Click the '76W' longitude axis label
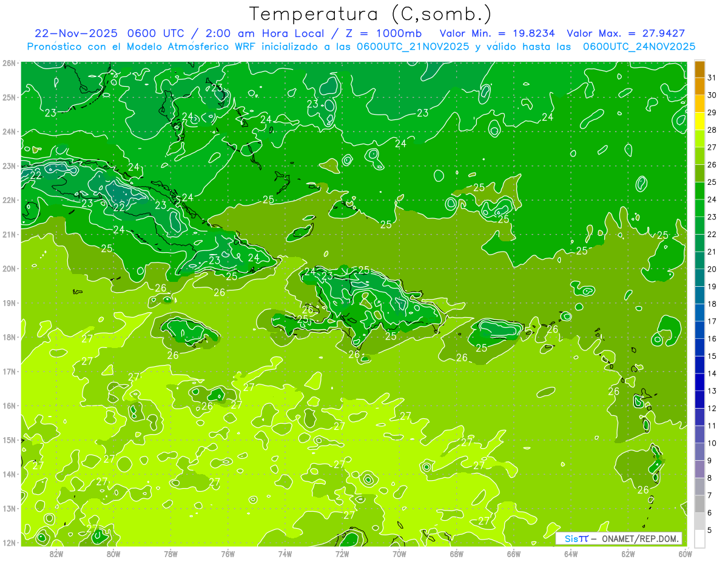 228,553
